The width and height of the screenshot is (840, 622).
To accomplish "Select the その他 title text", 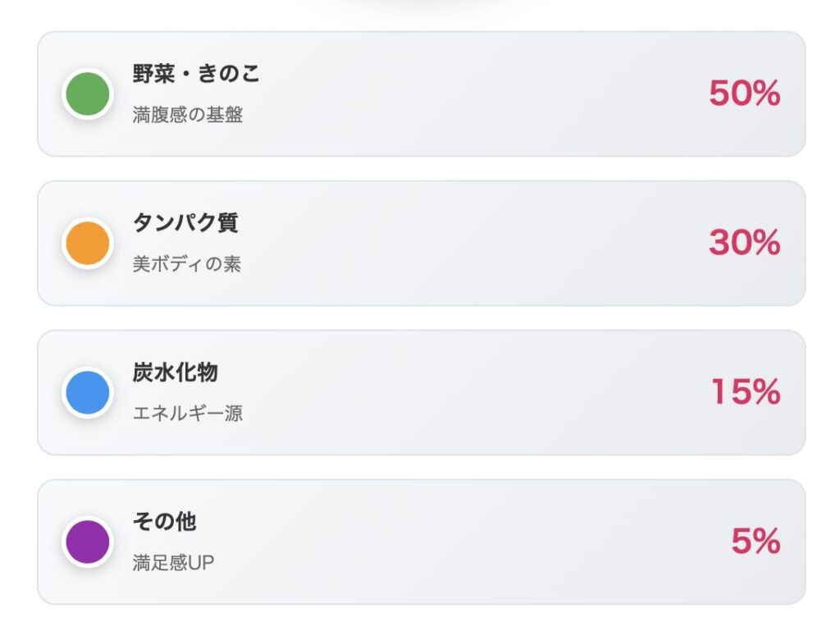I will [165, 522].
